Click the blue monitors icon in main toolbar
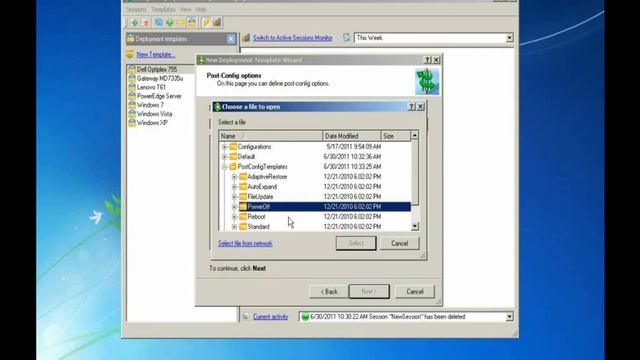Viewport: 640px width, 360px height. tap(159, 23)
